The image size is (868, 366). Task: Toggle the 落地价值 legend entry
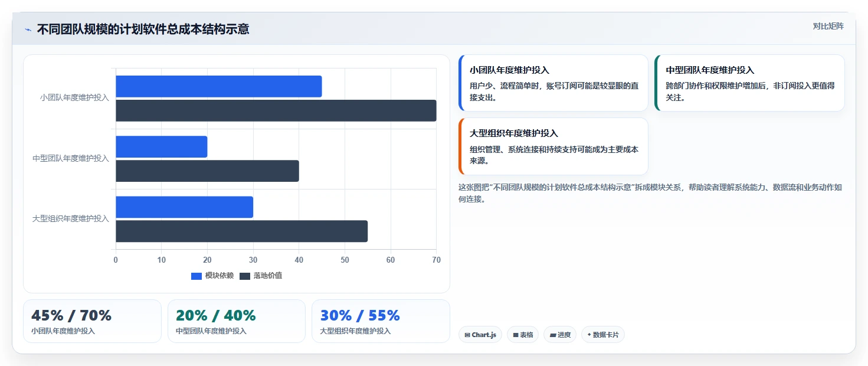point(261,276)
